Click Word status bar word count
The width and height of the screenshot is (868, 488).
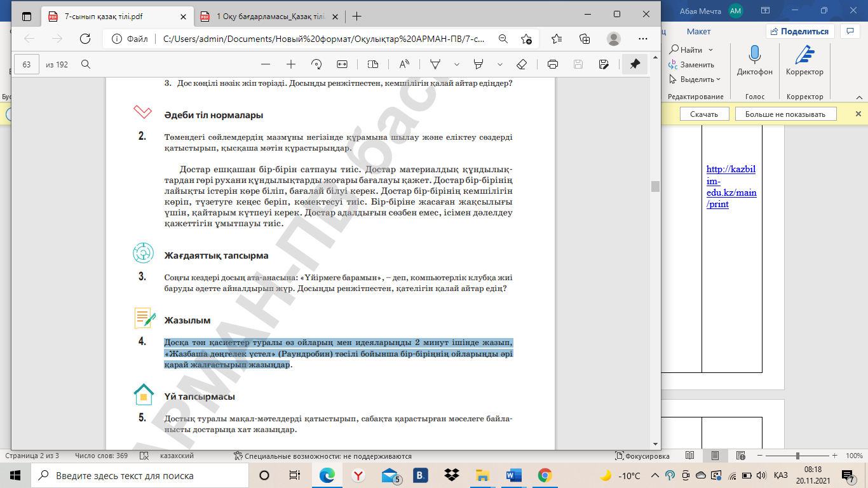pos(101,456)
